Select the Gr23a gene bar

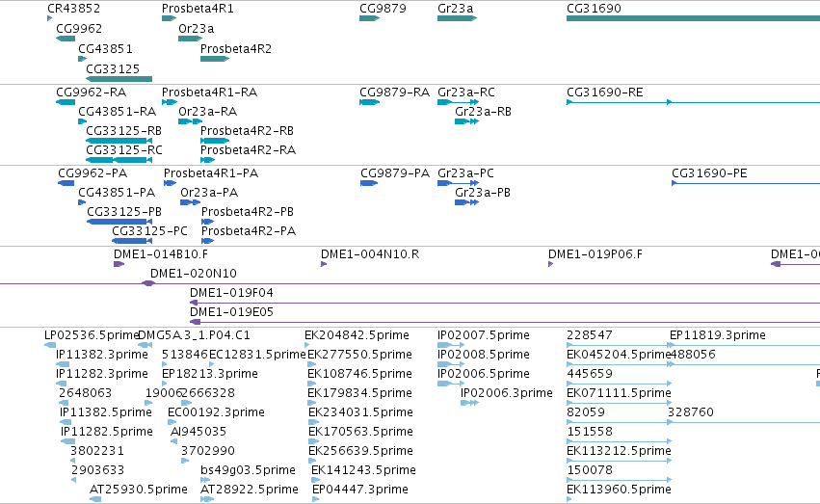[457, 18]
